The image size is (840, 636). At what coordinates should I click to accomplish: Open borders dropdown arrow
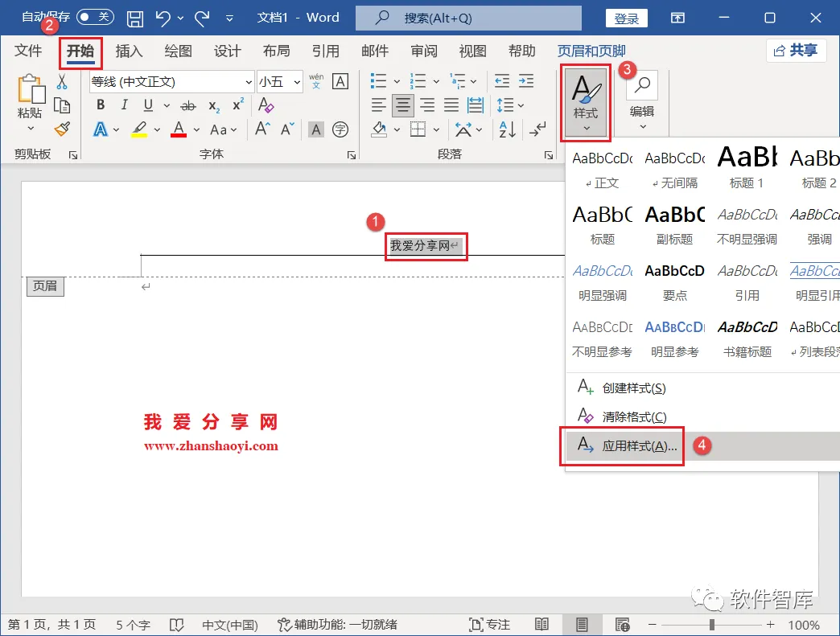point(437,129)
